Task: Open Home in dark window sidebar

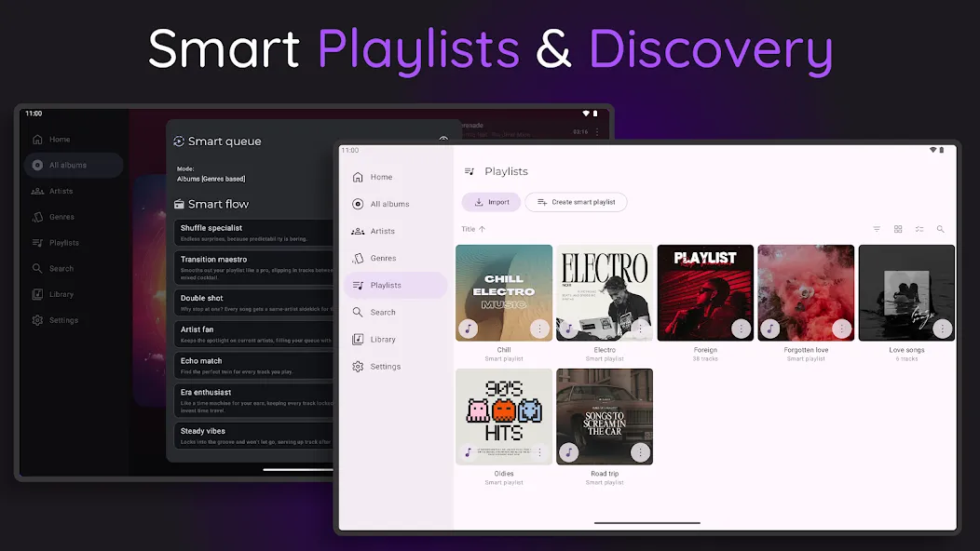Action: (x=74, y=140)
